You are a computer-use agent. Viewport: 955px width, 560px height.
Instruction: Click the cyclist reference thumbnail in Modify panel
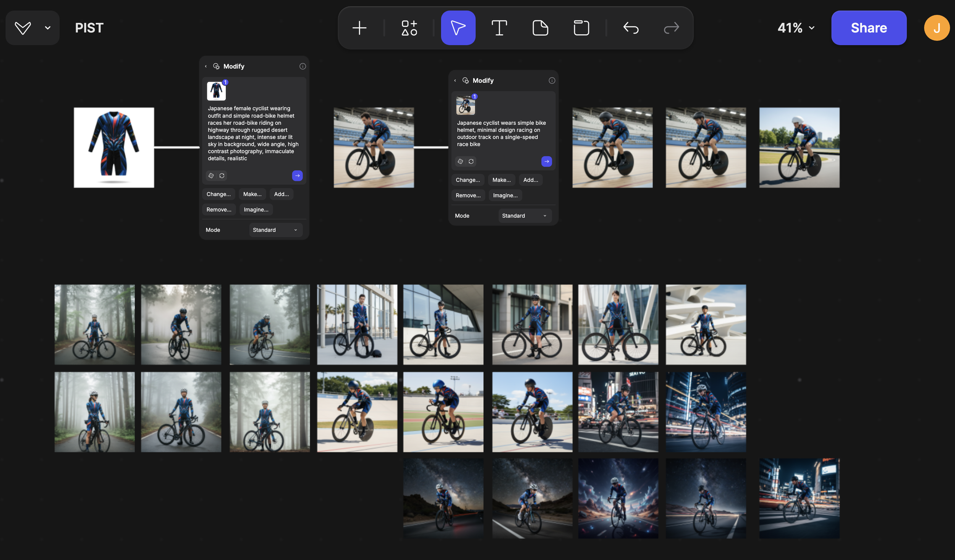pyautogui.click(x=466, y=105)
